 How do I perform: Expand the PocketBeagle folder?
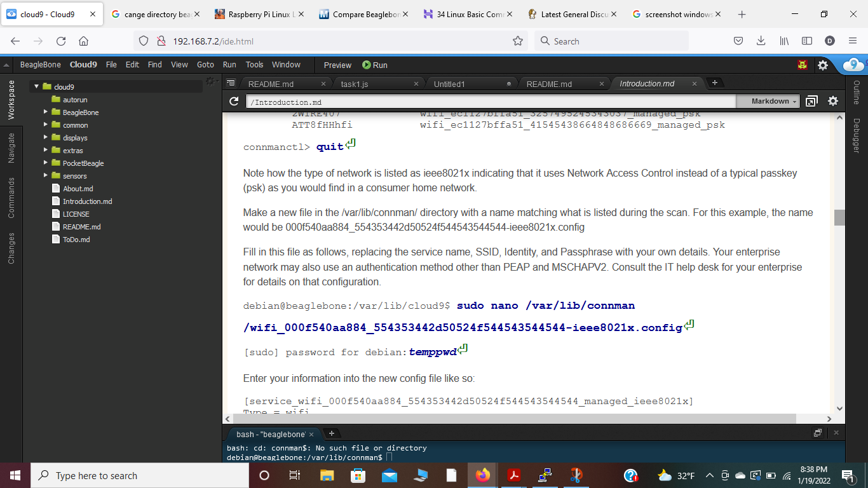(46, 163)
